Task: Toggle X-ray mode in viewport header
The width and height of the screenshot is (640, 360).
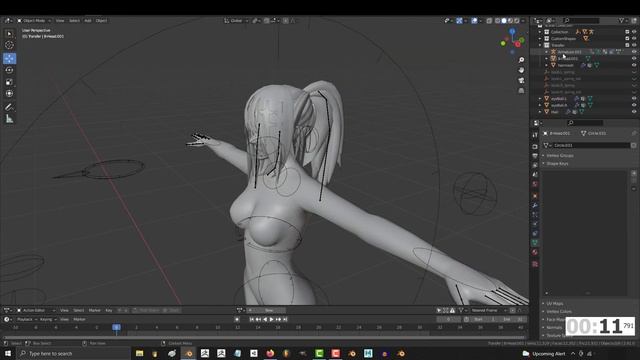Action: click(x=489, y=20)
